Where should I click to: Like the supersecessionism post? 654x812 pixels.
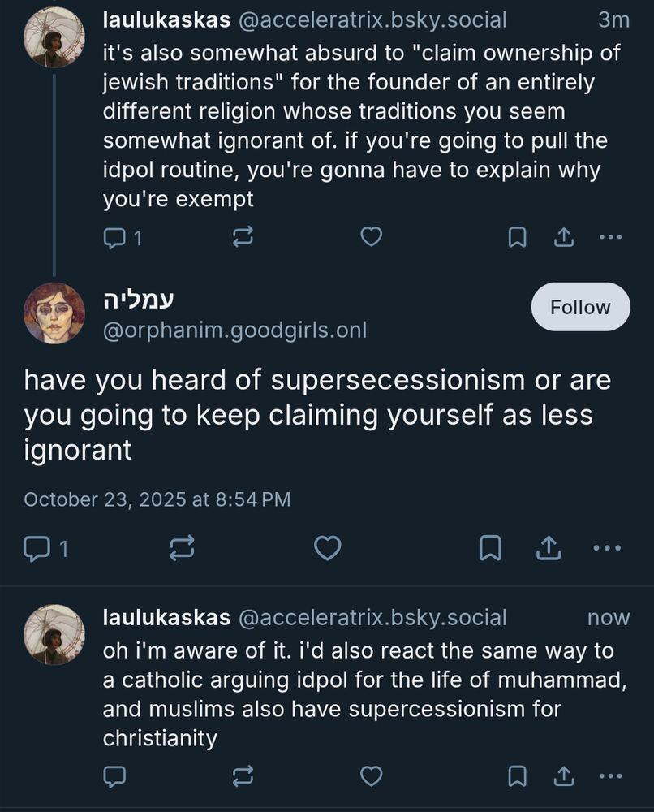coord(327,549)
